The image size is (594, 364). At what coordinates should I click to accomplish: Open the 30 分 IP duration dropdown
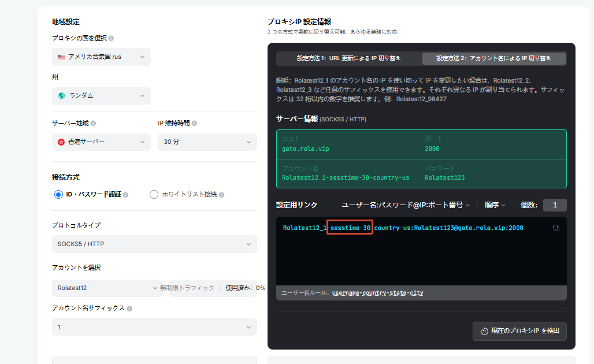coord(207,142)
